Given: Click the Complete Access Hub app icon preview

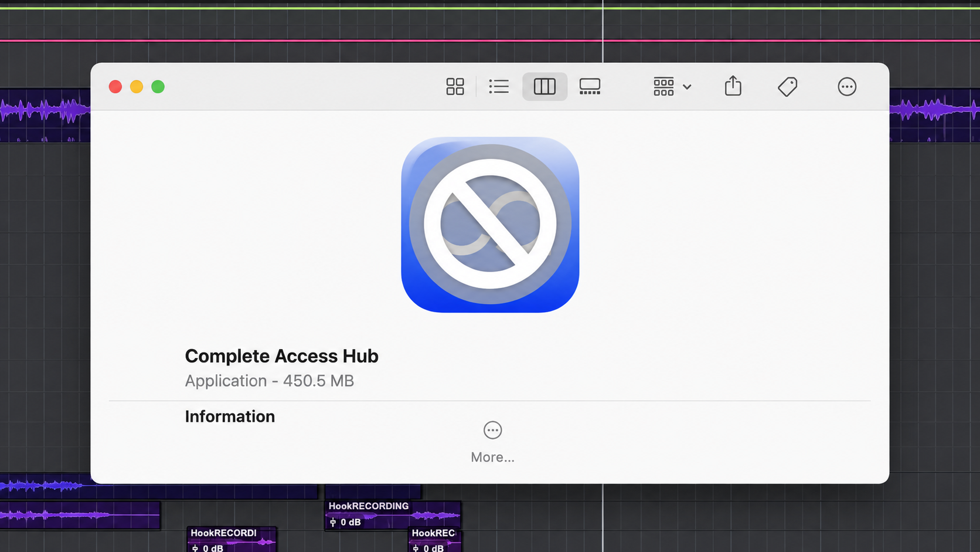Looking at the screenshot, I should pos(490,225).
